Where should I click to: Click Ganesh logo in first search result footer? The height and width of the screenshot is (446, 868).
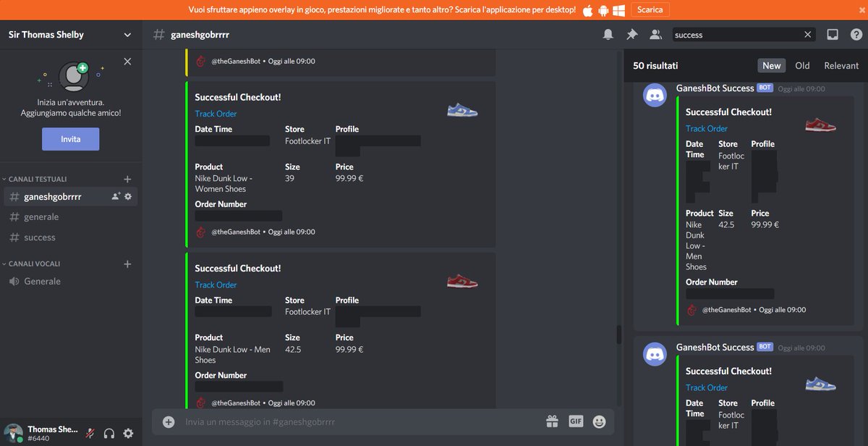click(x=692, y=310)
